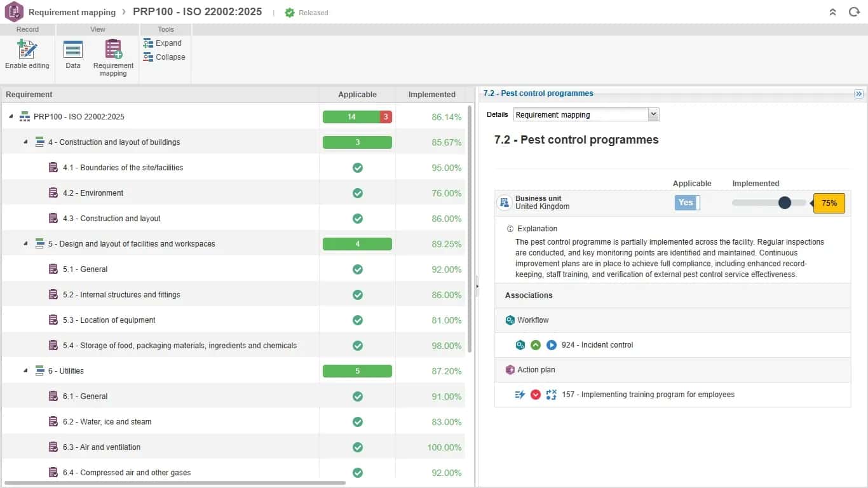The image size is (868, 488).
Task: Click the play status icon of workflow 924
Action: [552, 345]
